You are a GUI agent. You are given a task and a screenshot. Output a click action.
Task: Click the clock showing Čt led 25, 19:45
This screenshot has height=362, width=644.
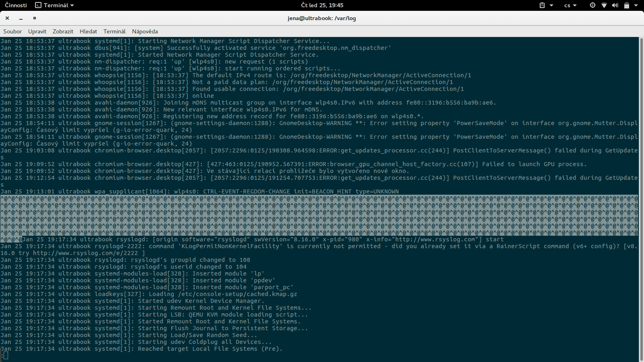click(322, 5)
